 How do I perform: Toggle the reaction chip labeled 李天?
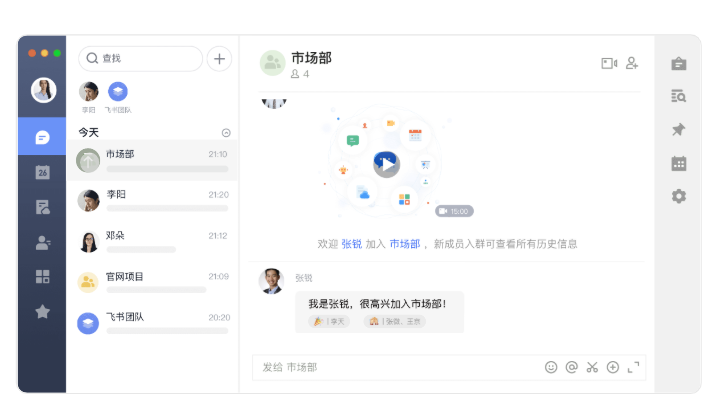pyautogui.click(x=329, y=321)
